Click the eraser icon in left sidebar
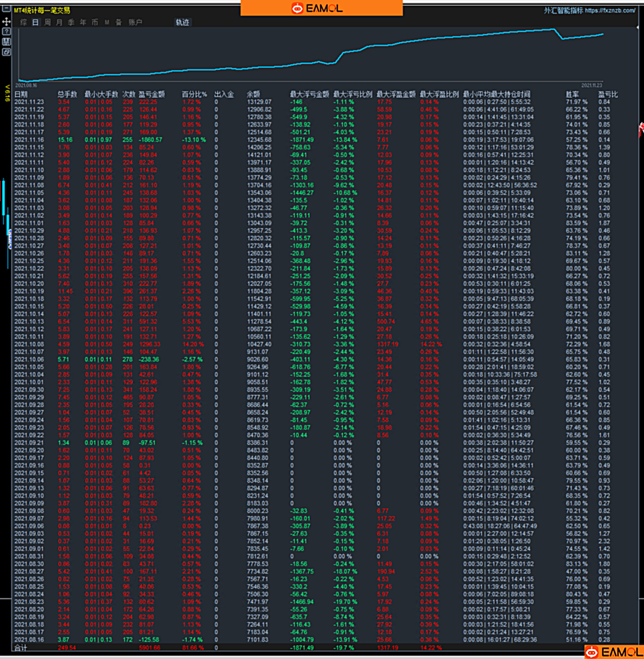This screenshot has height=659, width=644. click(6, 52)
